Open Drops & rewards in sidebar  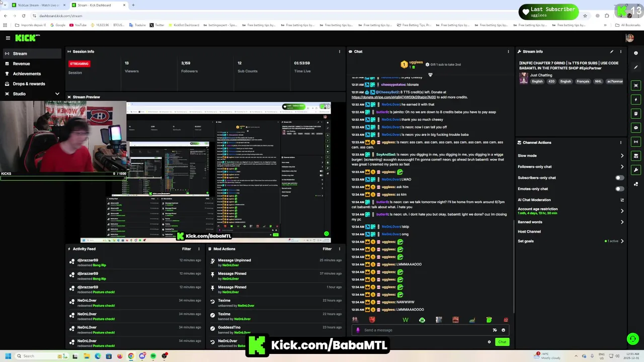click(31, 83)
